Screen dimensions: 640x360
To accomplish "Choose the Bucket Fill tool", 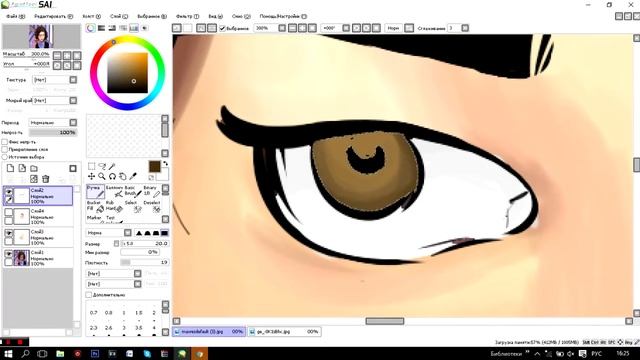I will tap(95, 206).
